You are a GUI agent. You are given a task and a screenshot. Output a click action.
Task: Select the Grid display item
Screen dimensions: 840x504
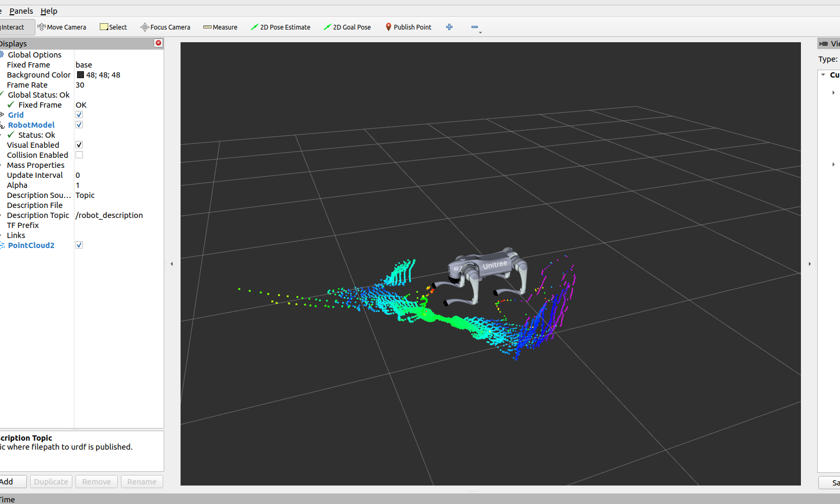coord(16,115)
